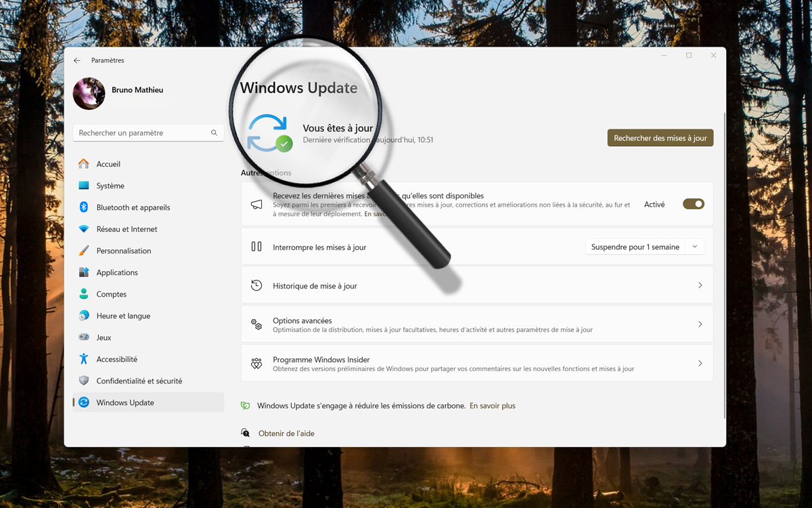
Task: Click the Rechercher un paramètre search field
Action: click(149, 133)
